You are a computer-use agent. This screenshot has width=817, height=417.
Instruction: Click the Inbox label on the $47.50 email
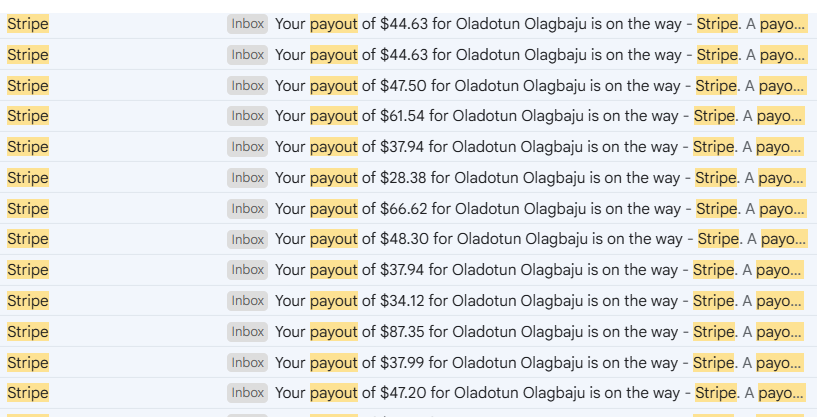(247, 86)
